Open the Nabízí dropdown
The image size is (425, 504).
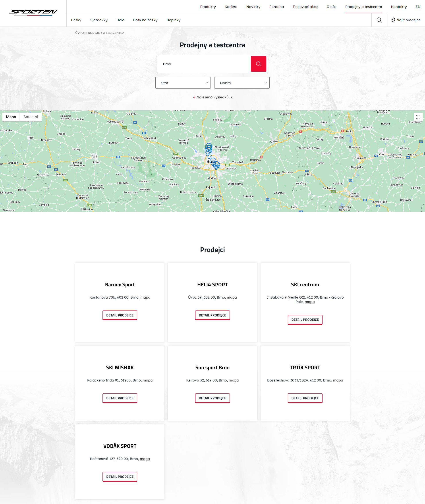(x=242, y=83)
